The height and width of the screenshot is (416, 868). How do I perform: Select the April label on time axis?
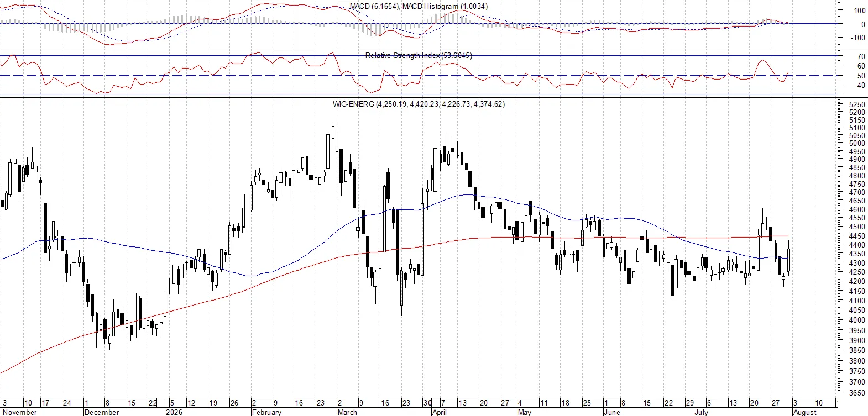coord(440,412)
